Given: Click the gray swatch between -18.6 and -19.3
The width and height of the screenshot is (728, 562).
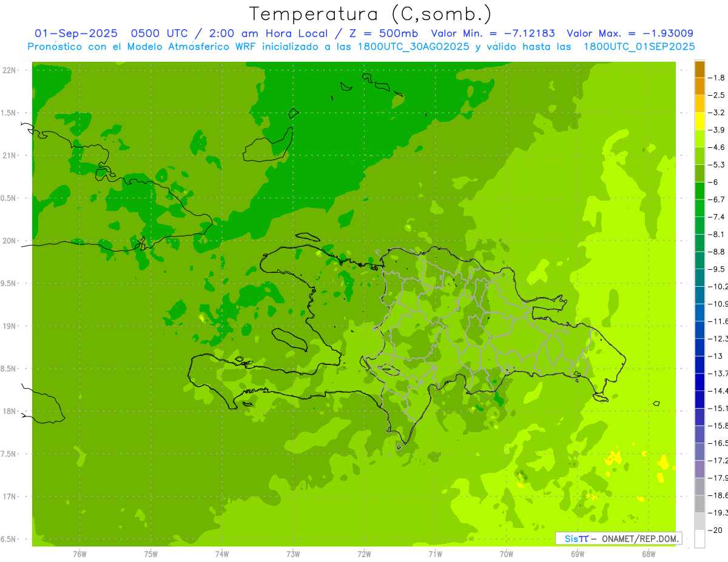Looking at the screenshot, I should (x=699, y=504).
